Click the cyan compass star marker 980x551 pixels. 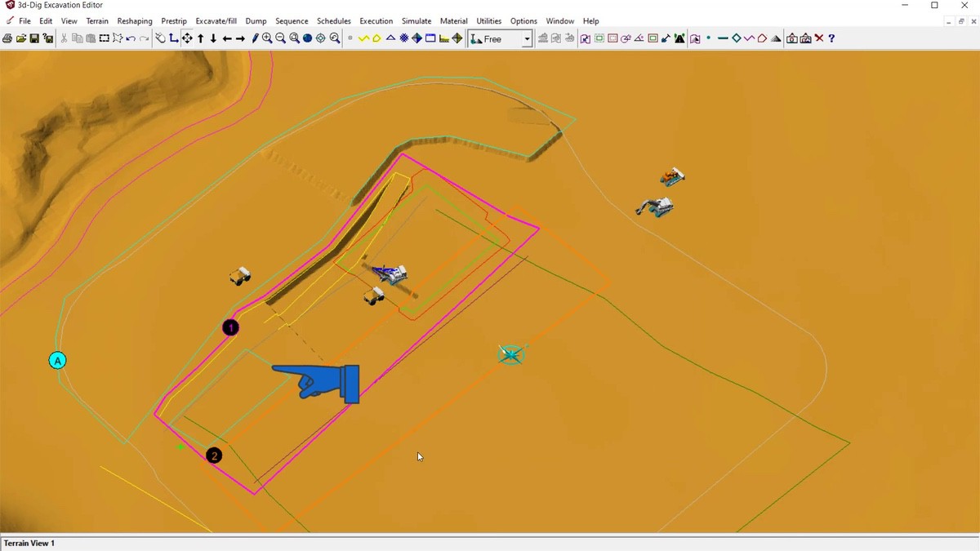(x=511, y=354)
